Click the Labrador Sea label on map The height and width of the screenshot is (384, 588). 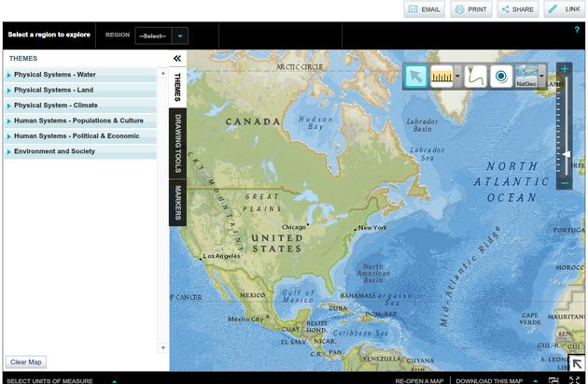click(427, 153)
